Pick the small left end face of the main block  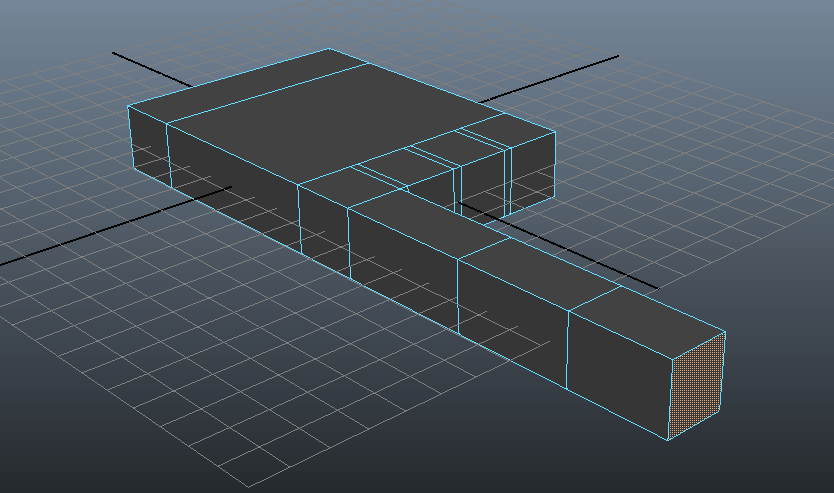[x=147, y=140]
